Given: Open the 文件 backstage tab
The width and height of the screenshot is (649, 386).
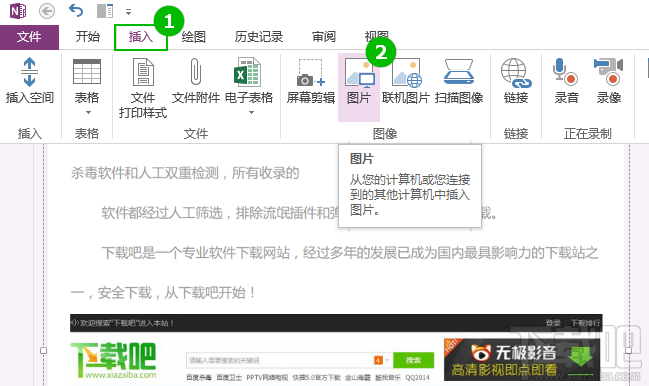Looking at the screenshot, I should coord(29,37).
